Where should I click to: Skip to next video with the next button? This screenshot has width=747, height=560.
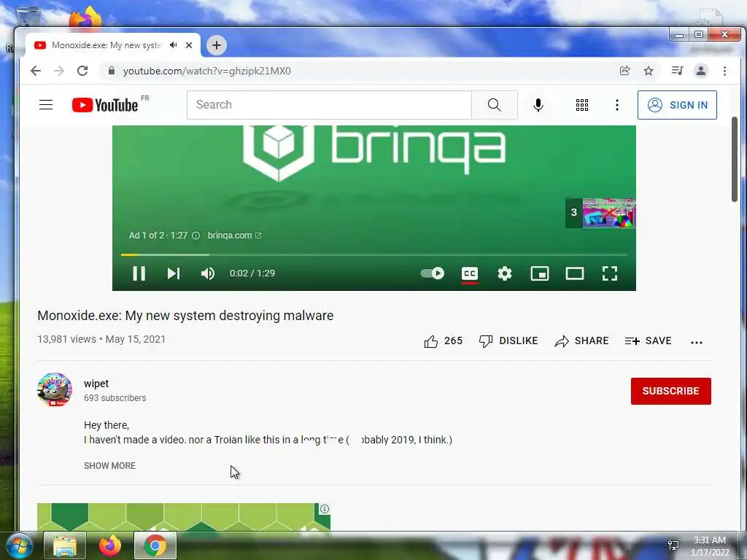pyautogui.click(x=174, y=273)
